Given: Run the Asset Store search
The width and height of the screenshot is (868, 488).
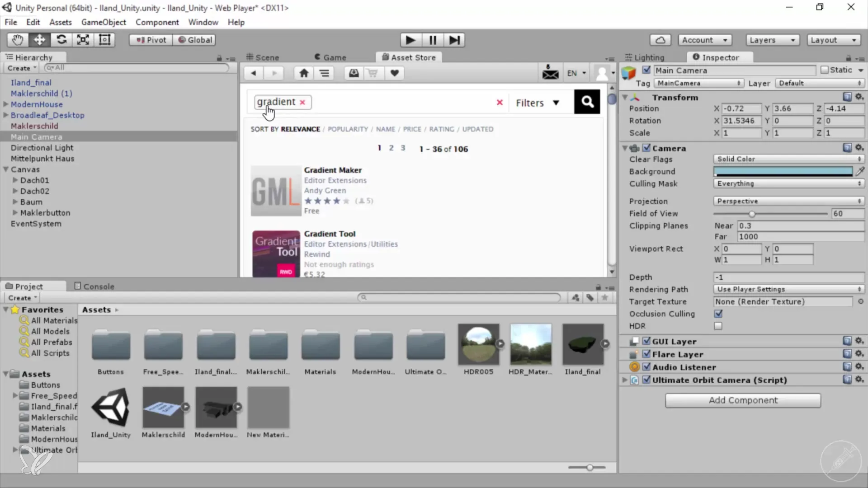Looking at the screenshot, I should click(x=587, y=102).
